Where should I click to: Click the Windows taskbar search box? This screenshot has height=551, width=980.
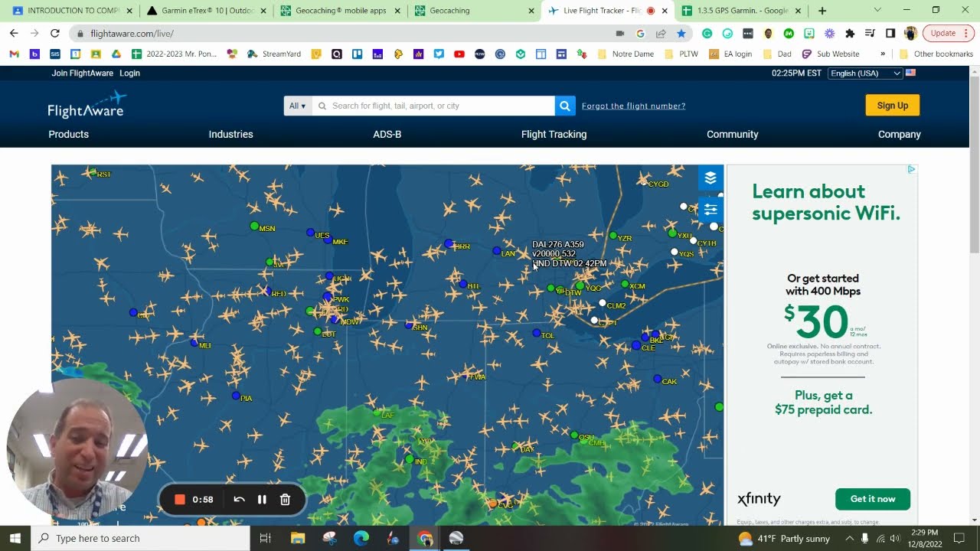click(x=140, y=538)
